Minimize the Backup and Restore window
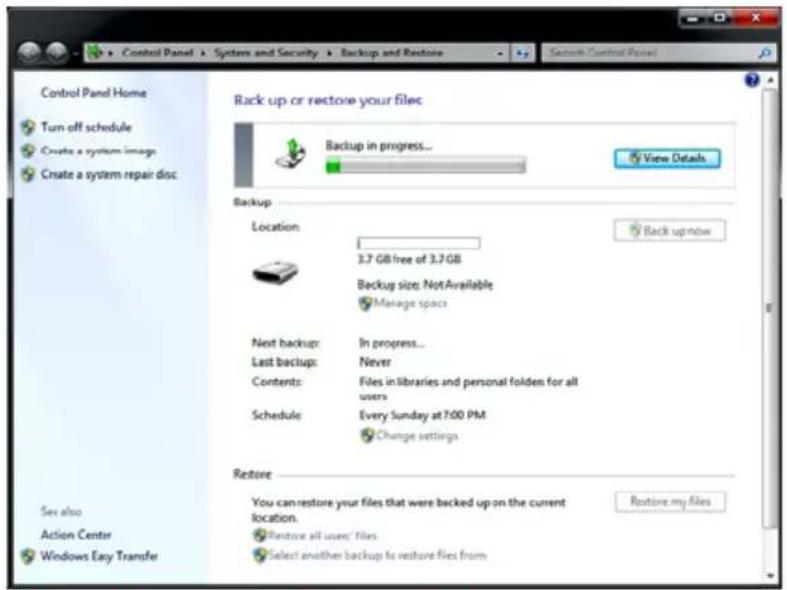 pos(693,19)
